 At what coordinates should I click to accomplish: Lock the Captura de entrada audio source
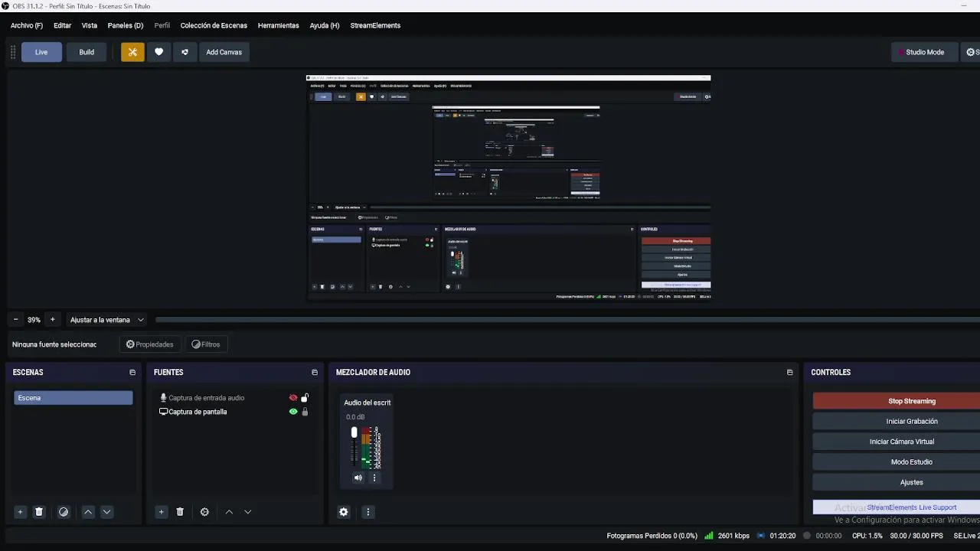point(305,398)
